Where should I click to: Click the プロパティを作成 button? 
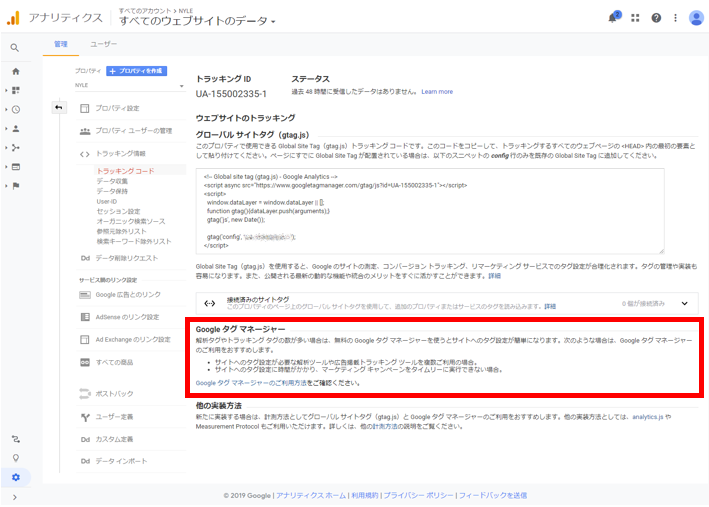137,71
